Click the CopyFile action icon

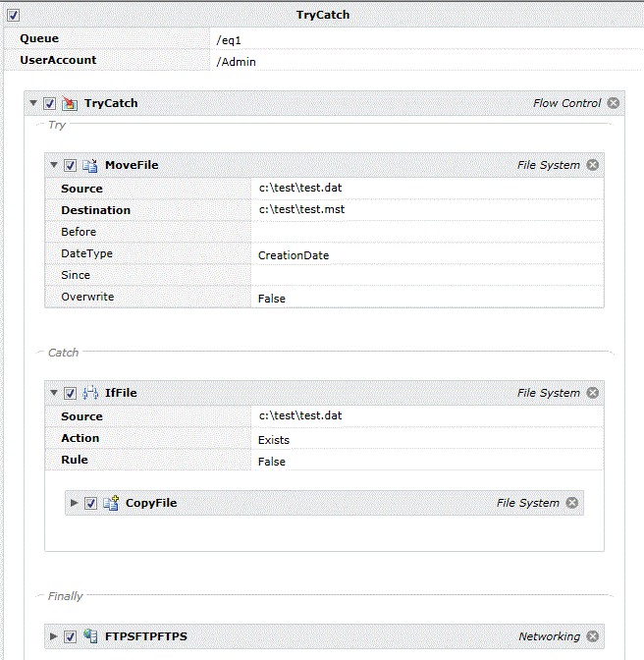(111, 503)
